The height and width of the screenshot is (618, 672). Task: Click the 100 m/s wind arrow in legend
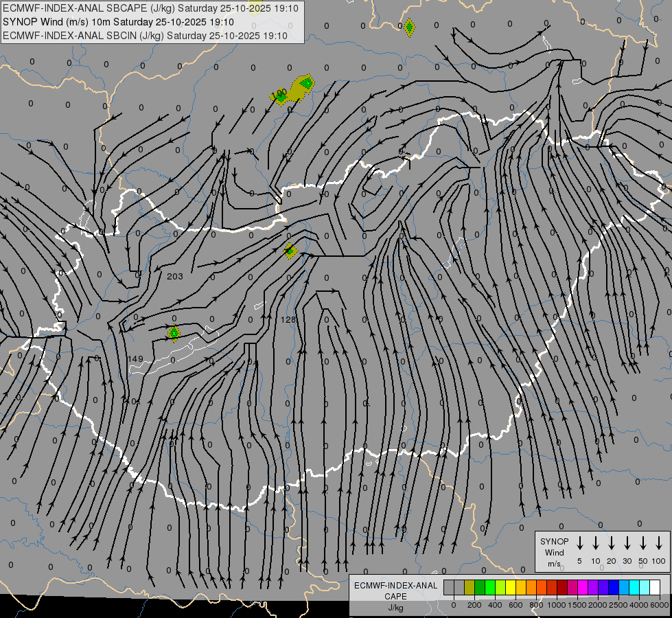[659, 543]
